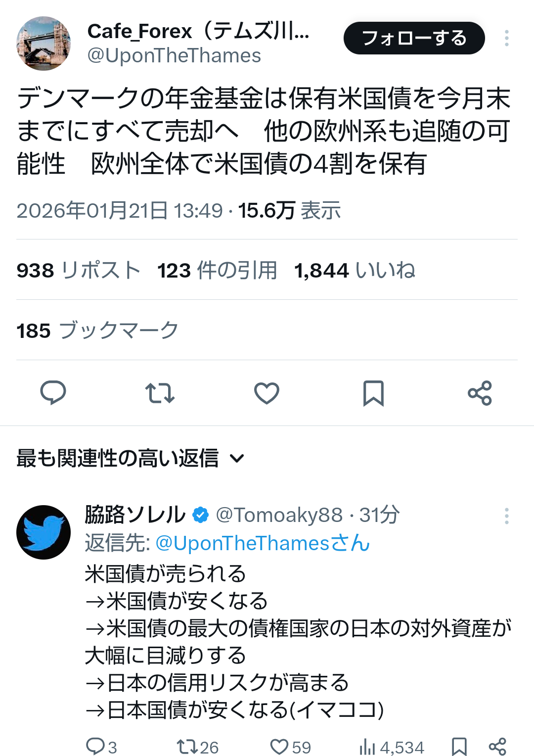Open the @UponTheThamesさん mention link
This screenshot has height=756, width=534.
tap(263, 543)
